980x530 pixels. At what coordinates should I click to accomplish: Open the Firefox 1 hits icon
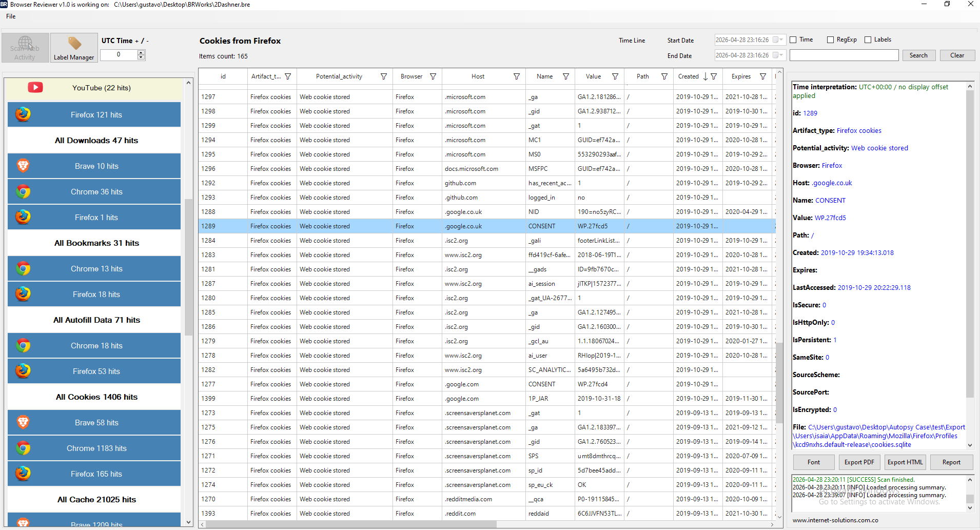[23, 217]
